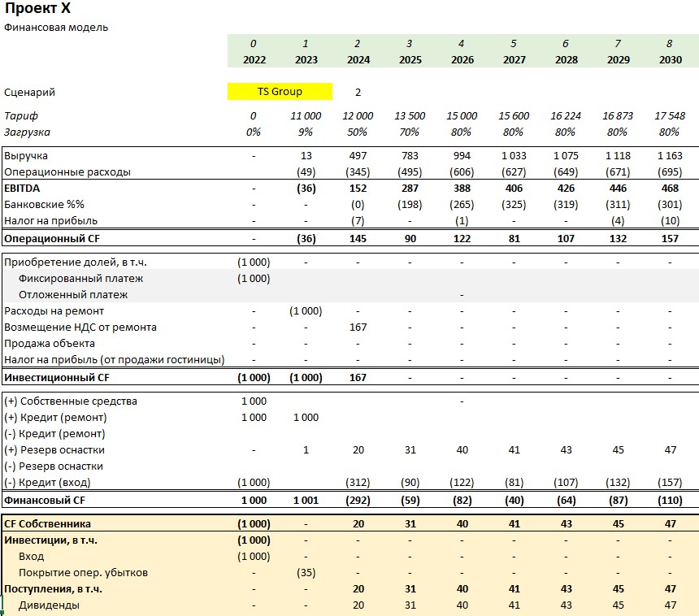This screenshot has width=699, height=616.
Task: Click loss coverage value (35)
Action: coord(306,573)
